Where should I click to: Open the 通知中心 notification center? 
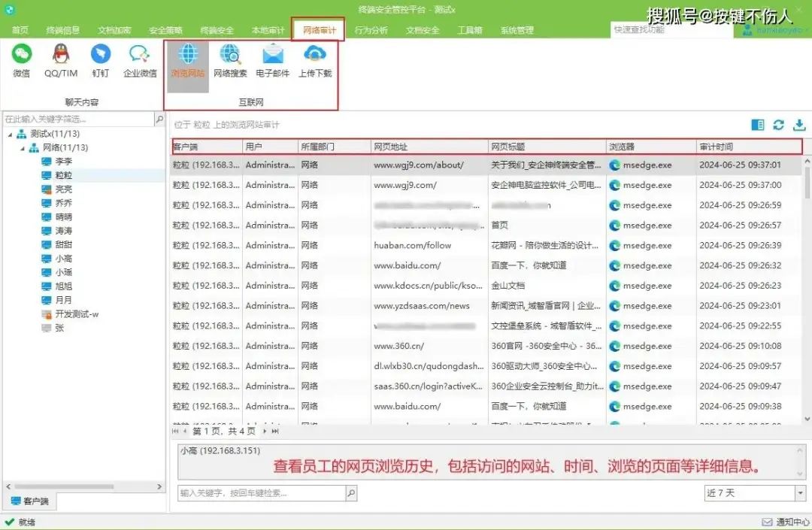(x=784, y=520)
